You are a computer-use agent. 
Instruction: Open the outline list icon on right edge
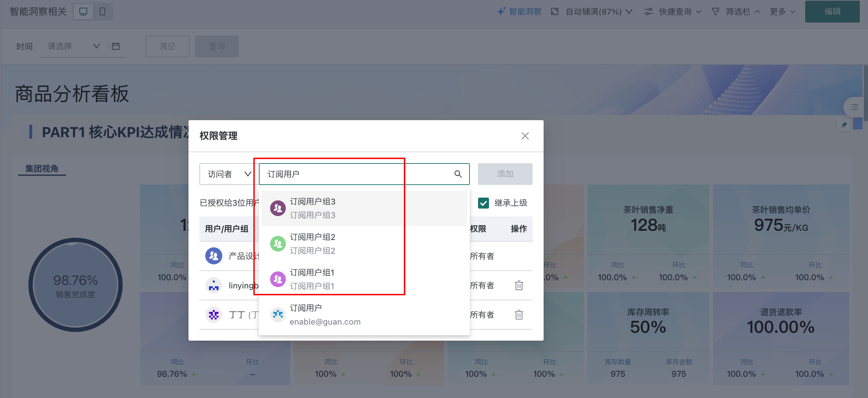point(854,107)
